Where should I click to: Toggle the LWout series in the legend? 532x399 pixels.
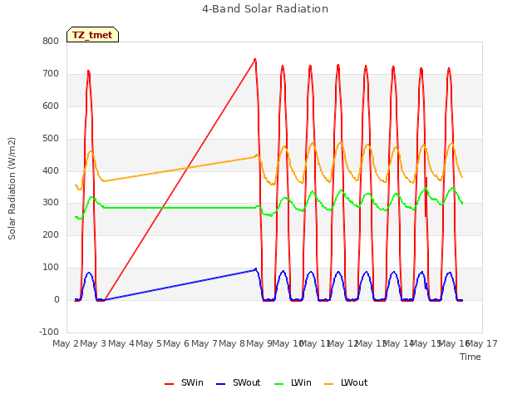coord(346,382)
